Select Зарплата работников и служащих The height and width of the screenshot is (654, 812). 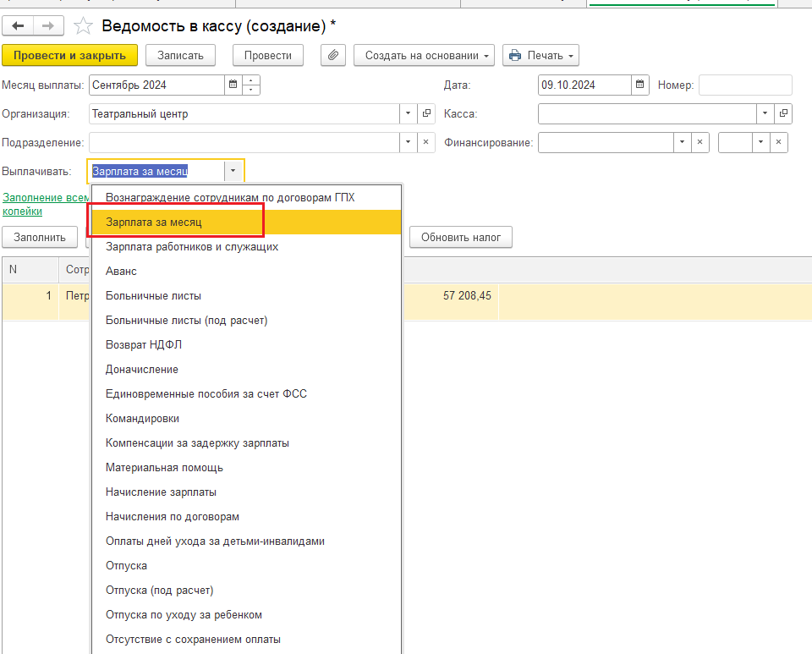pyautogui.click(x=246, y=246)
